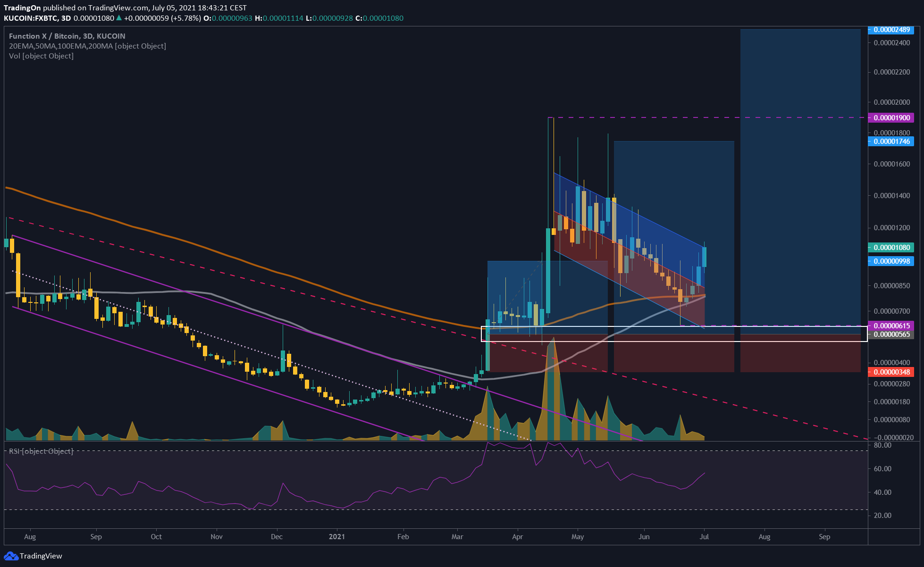
Task: Click the Aug label at left of time axis
Action: [x=30, y=536]
